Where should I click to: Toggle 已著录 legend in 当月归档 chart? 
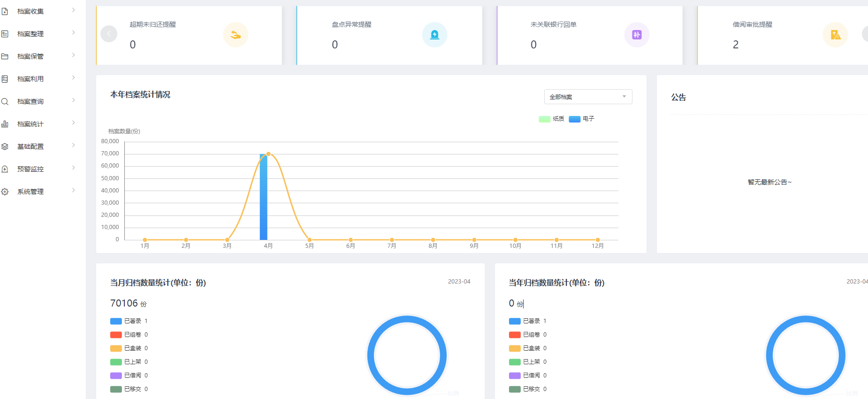pos(129,321)
